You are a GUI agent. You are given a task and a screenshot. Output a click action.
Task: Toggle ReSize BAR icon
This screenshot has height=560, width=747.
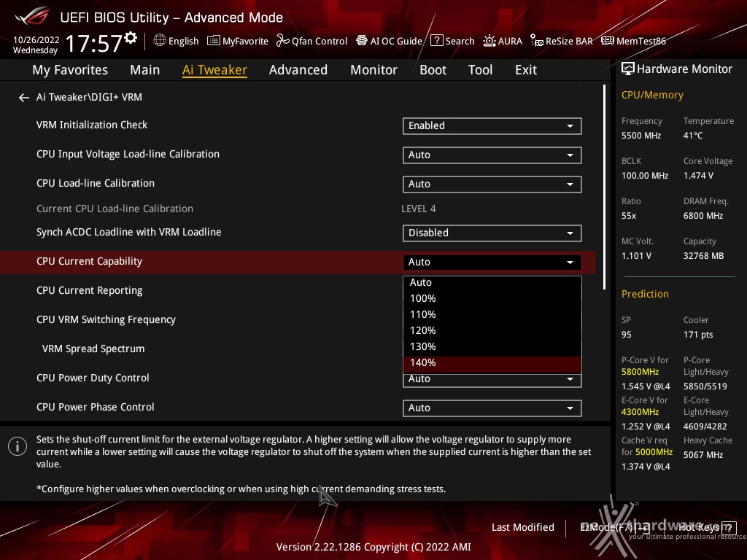[x=537, y=41]
